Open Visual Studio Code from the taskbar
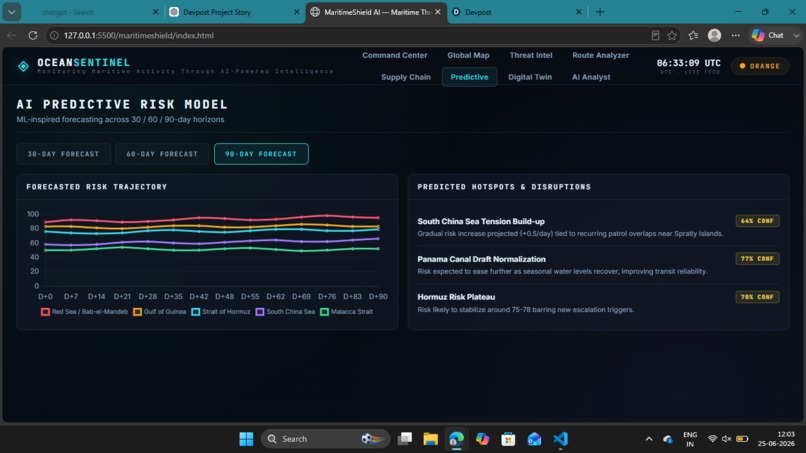Viewport: 806px width, 453px height. click(560, 439)
